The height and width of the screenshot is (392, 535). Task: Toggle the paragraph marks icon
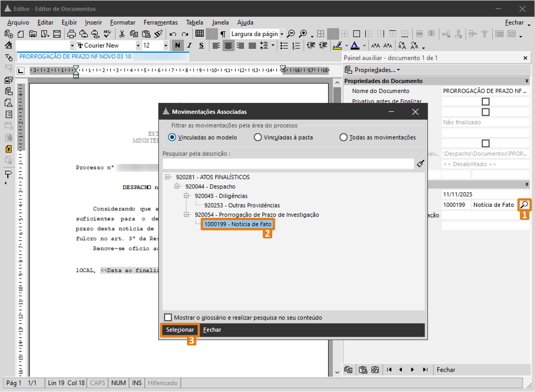pos(223,34)
